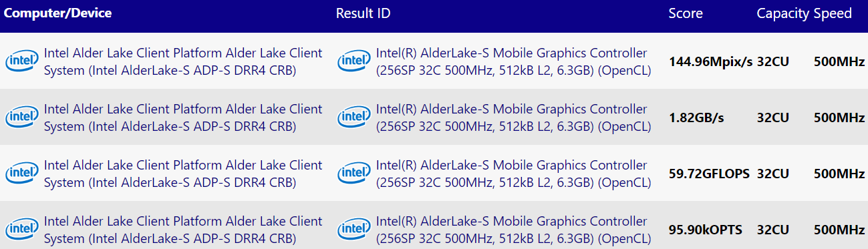Open Alder Lake Client Platform link in 95.90kOPTS row
The height and width of the screenshot is (249, 868).
tap(183, 230)
